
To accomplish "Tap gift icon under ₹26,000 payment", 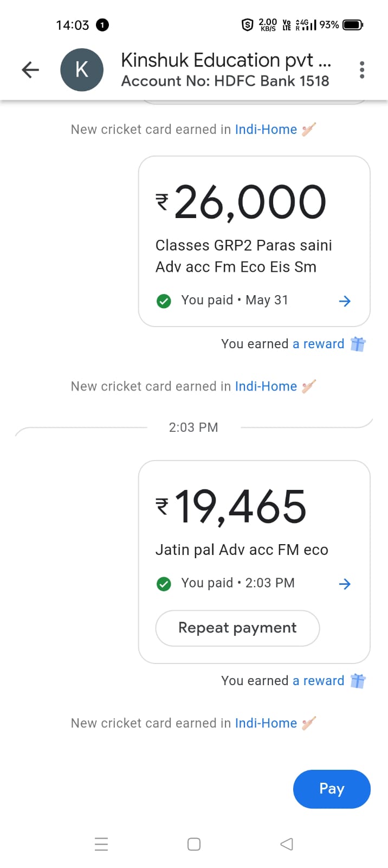I will click(358, 344).
